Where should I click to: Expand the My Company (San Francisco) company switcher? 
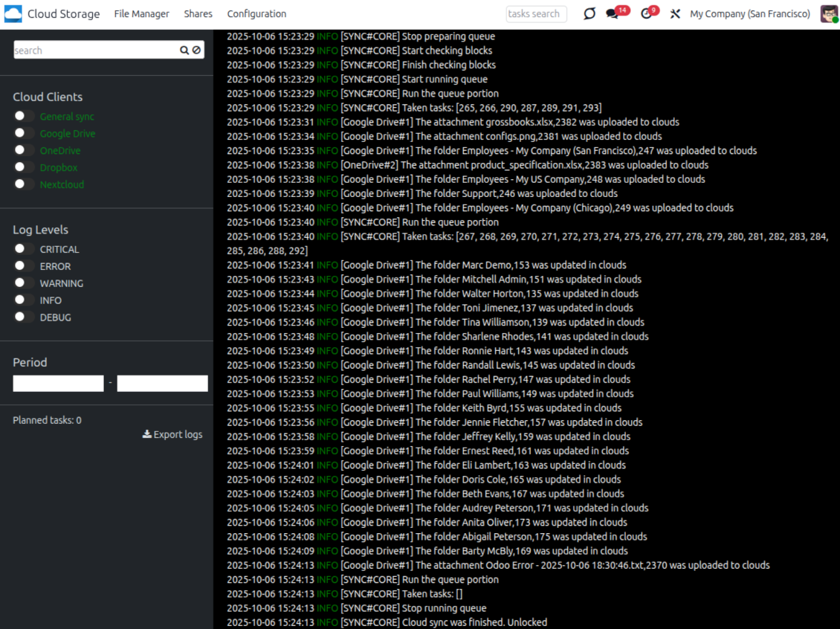point(749,14)
